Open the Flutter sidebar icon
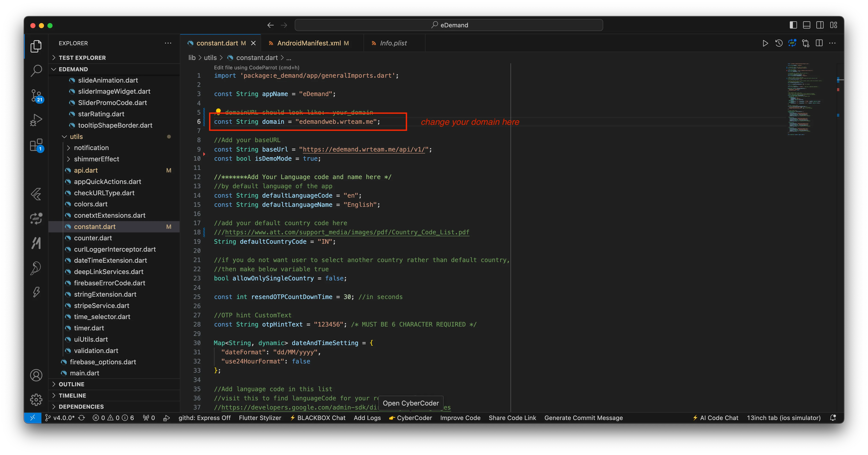Screen dimensions: 868x455 tap(36, 194)
